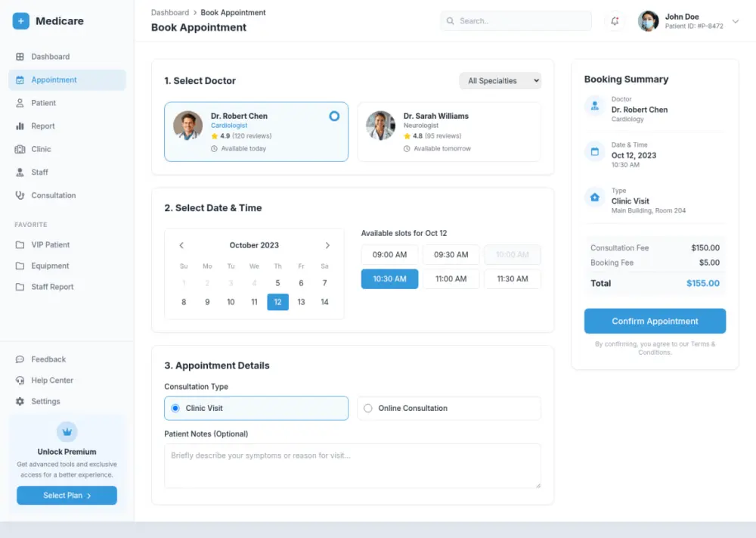Select the Dr. Sarah Williams doctor card
756x538 pixels.
[x=449, y=132]
